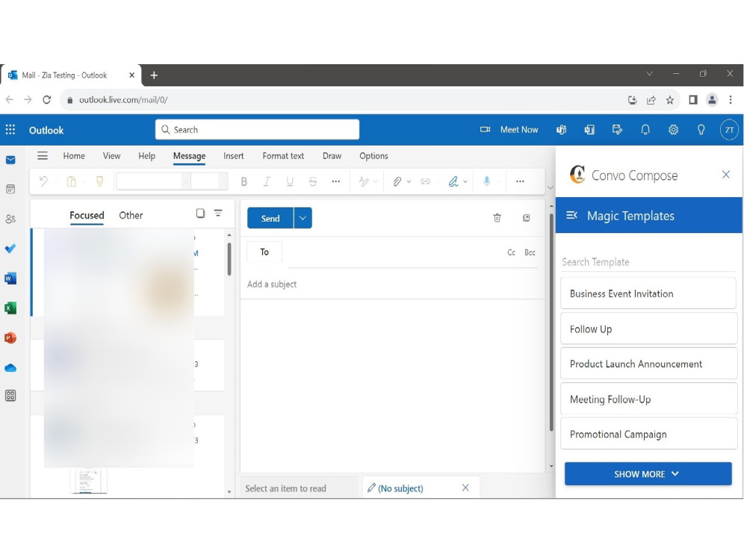Open ribbon overflow ellipsis at right end
The image size is (747, 560).
[x=520, y=181]
